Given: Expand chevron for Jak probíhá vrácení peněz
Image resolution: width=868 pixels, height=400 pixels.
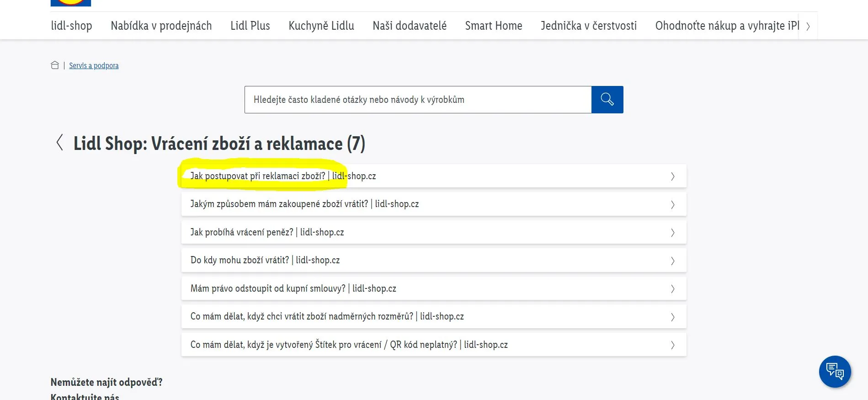Looking at the screenshot, I should [x=672, y=232].
